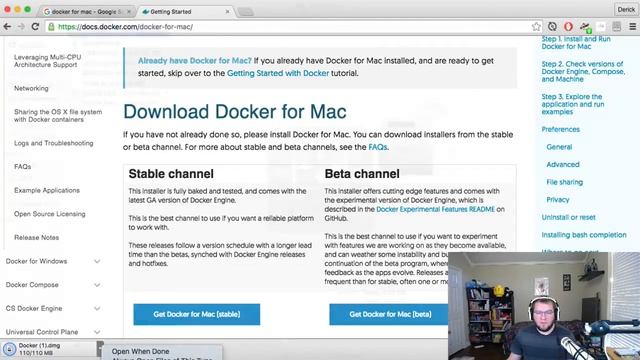Open Logs and Troubleshooting page

[x=53, y=143]
